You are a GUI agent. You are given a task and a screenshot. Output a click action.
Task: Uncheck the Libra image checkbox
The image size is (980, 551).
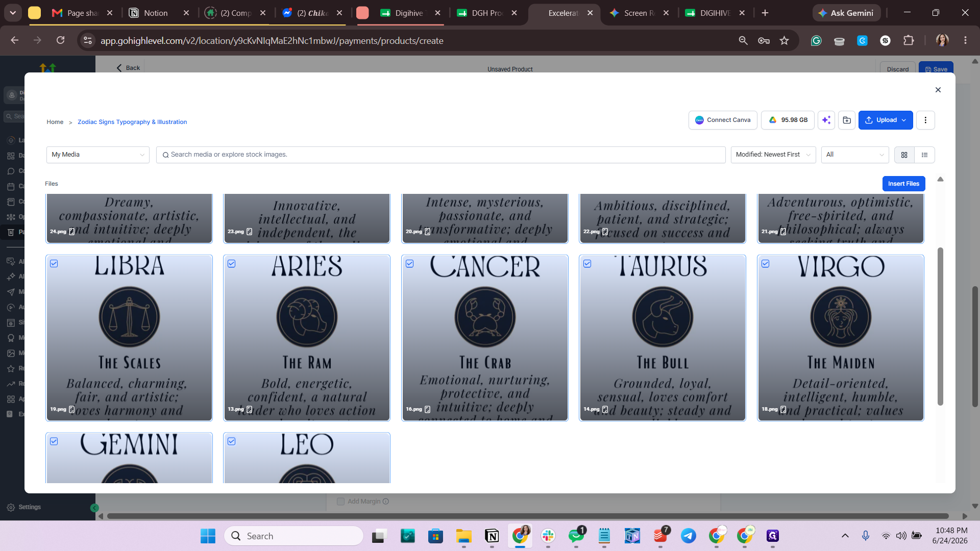pos(54,264)
